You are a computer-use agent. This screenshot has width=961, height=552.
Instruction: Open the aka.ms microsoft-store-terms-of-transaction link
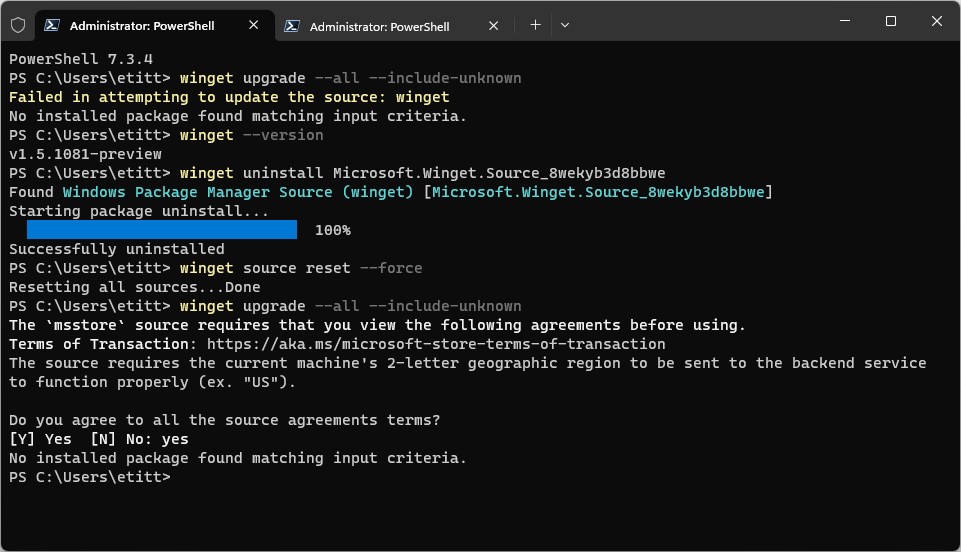(436, 344)
